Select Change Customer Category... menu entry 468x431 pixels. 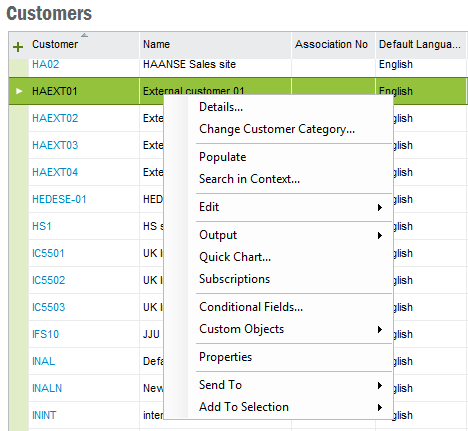[277, 129]
